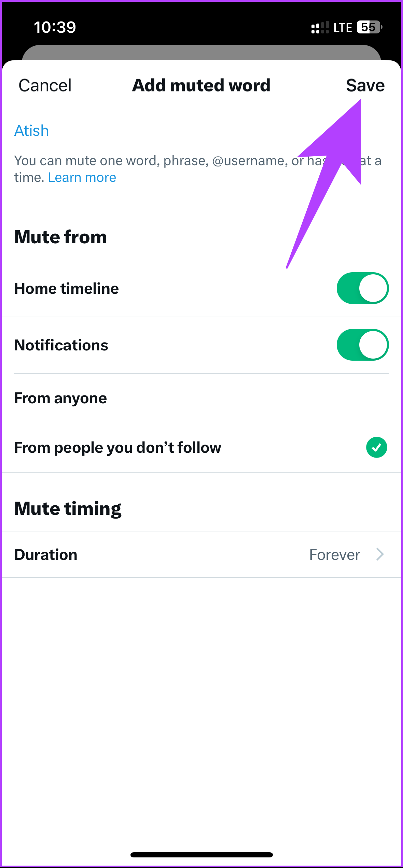Image resolution: width=403 pixels, height=868 pixels.
Task: Select From people you don't follow
Action: (201, 448)
